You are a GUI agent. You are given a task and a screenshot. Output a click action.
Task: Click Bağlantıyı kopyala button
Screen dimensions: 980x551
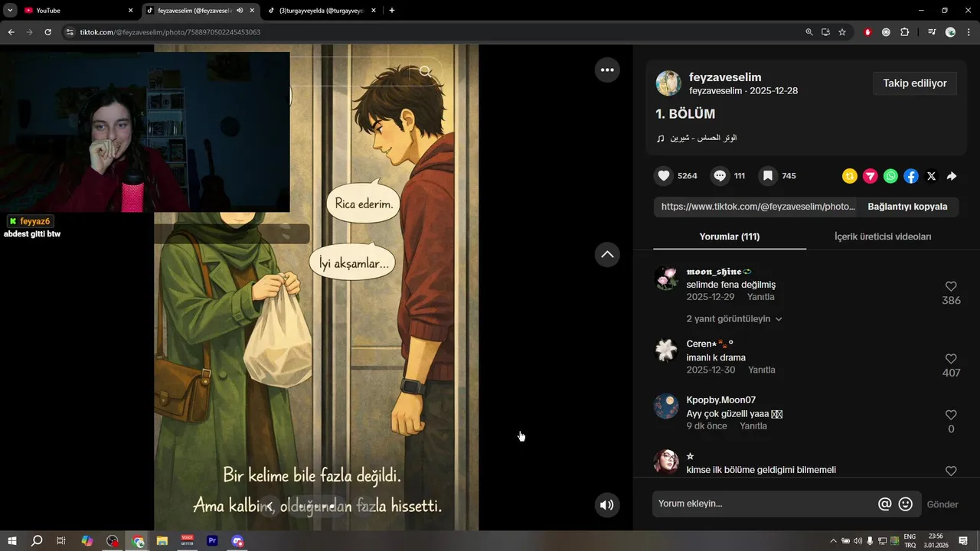click(x=907, y=207)
